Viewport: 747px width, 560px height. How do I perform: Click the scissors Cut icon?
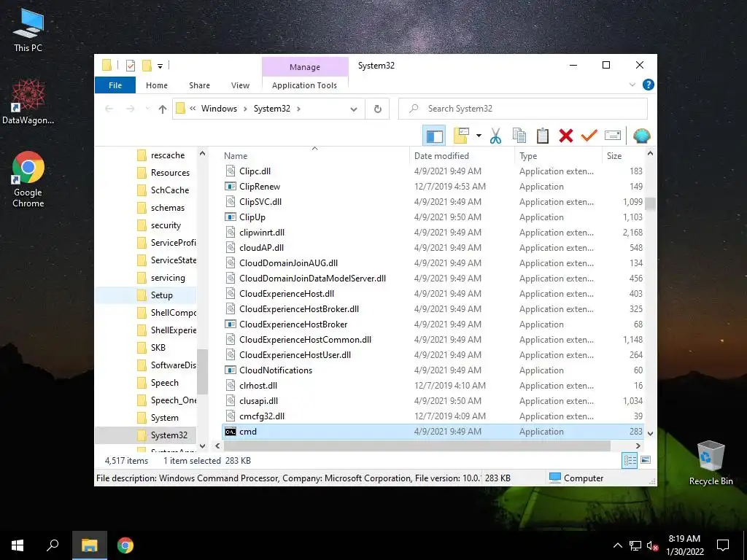tap(495, 136)
